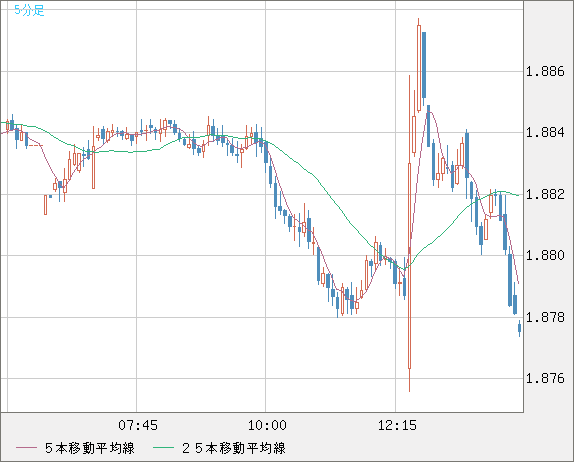574x462 pixels.
Task: Click the 1.876 price axis label
Action: point(545,378)
